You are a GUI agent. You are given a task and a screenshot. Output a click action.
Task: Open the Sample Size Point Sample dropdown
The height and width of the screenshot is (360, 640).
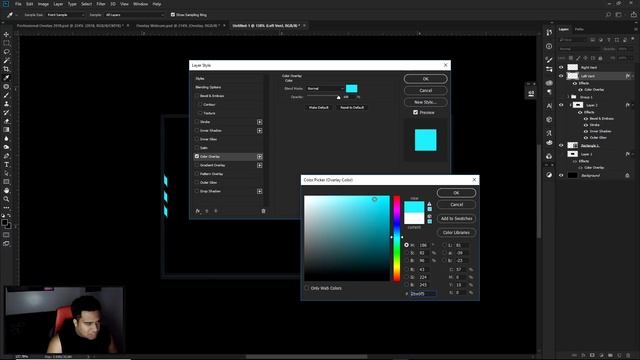[66, 15]
